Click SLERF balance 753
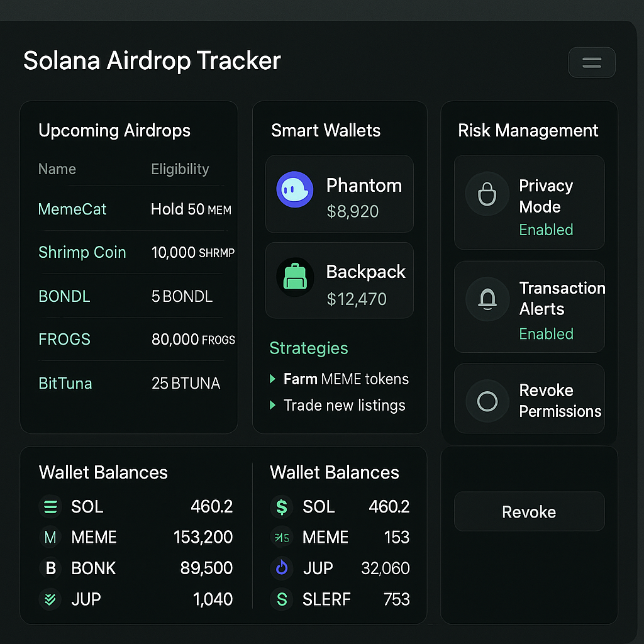This screenshot has height=644, width=644. pos(396,599)
